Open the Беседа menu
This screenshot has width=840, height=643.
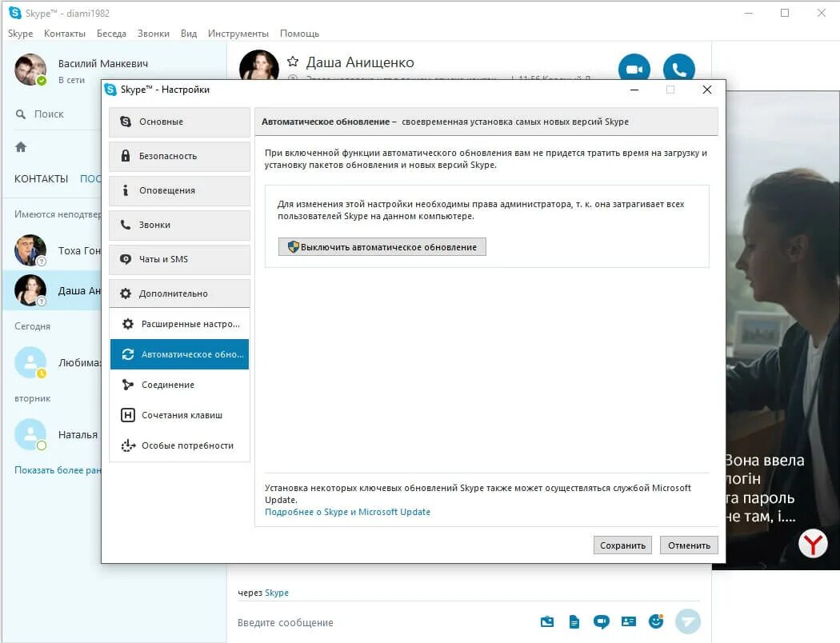tap(111, 34)
